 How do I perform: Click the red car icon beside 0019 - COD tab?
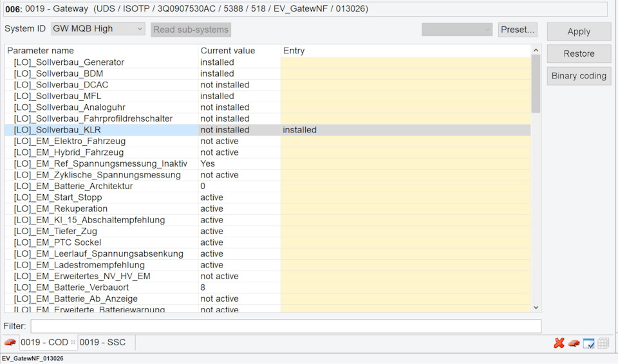click(x=10, y=342)
